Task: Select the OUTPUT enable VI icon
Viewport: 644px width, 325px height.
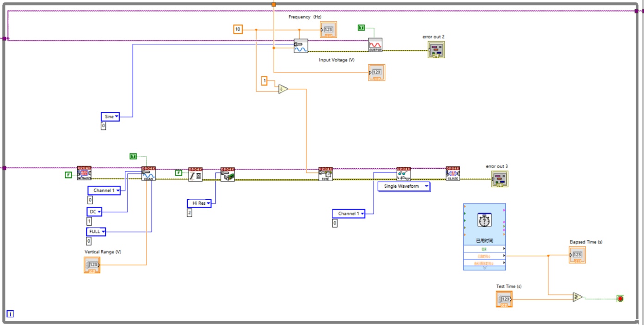Action: [x=375, y=45]
